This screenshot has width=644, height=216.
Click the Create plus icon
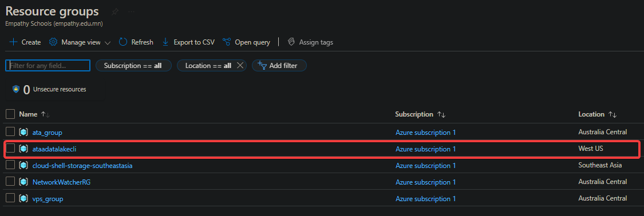13,42
